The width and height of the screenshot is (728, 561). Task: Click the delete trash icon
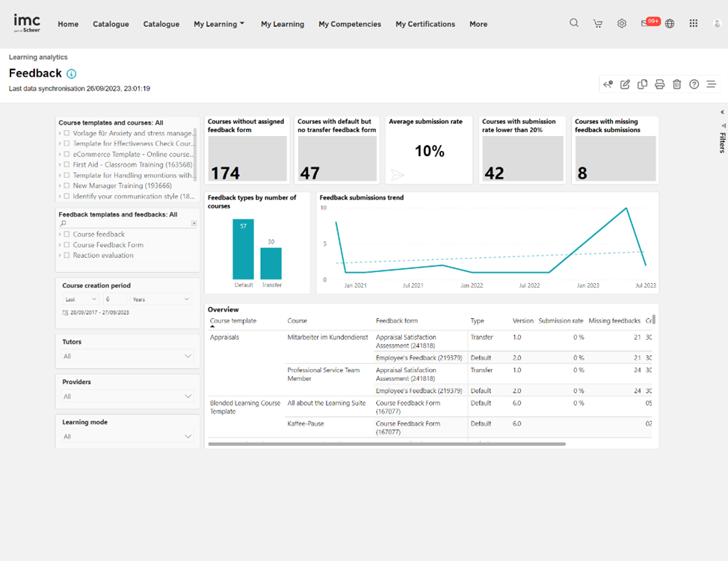click(x=676, y=84)
